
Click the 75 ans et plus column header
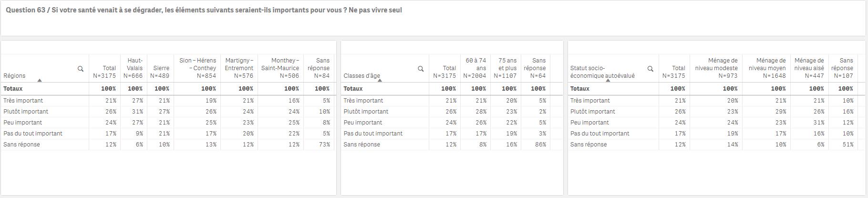click(506, 68)
